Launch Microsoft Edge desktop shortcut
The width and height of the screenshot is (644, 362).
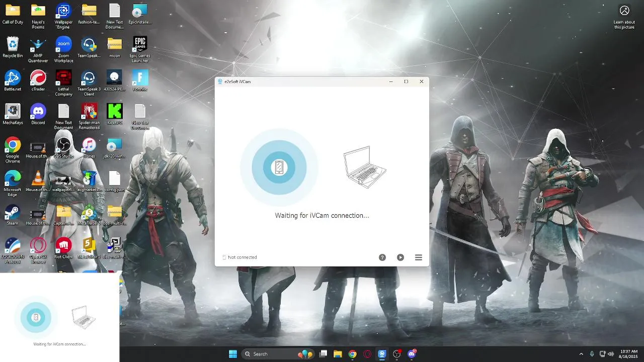pos(13,184)
